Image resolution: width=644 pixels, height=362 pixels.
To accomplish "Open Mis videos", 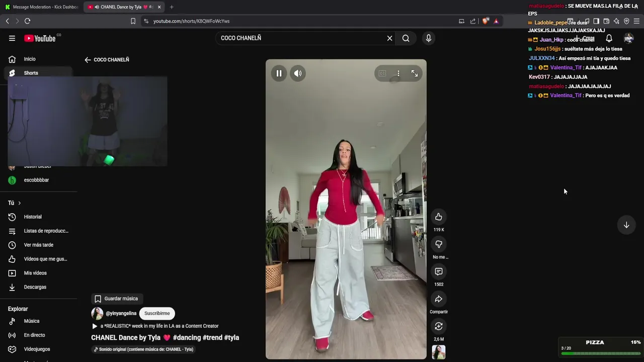I will tap(39, 273).
